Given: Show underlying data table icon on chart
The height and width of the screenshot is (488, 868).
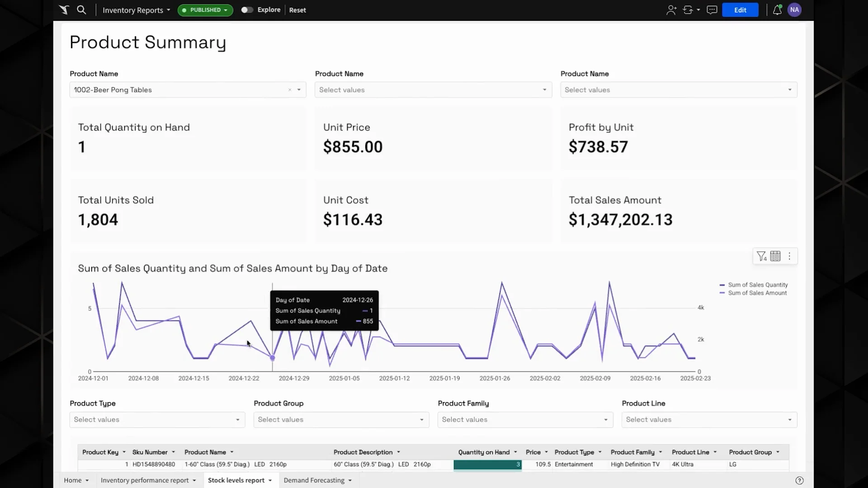Looking at the screenshot, I should [775, 256].
